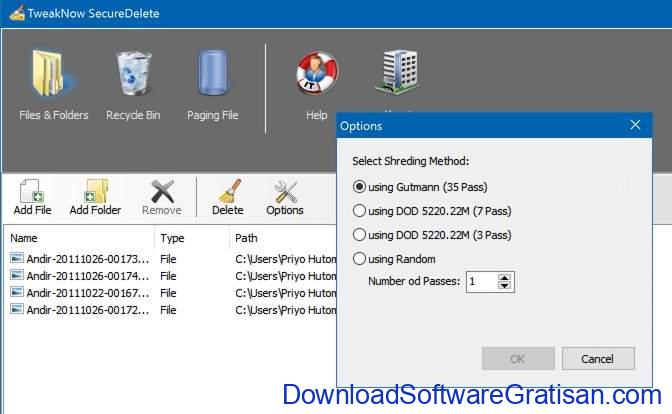Select file Andir-20111026-00174 in list
672x414 pixels.
pos(87,276)
